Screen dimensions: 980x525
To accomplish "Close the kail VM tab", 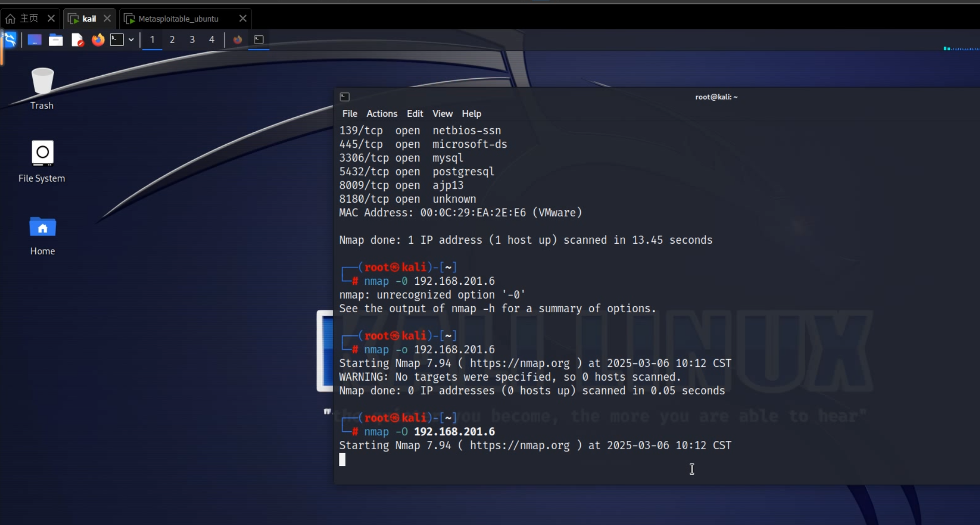I will [107, 18].
